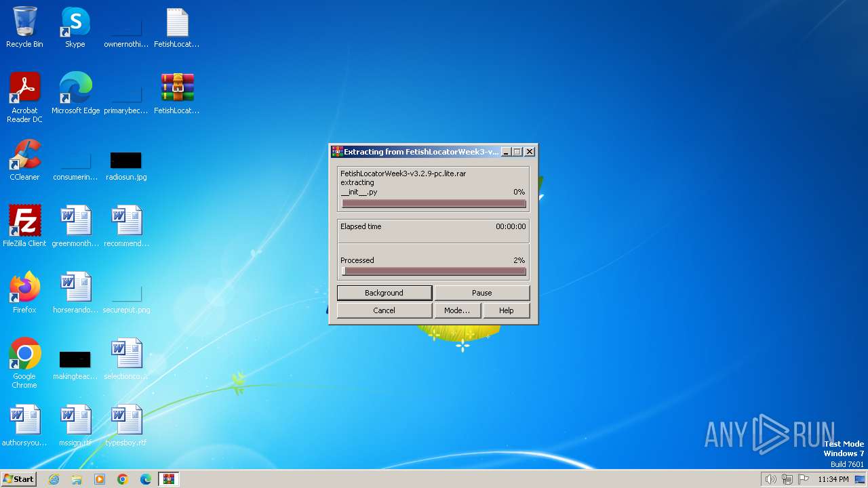Image resolution: width=868 pixels, height=488 pixels.
Task: Click the Show desktop button
Action: pyautogui.click(x=861, y=479)
